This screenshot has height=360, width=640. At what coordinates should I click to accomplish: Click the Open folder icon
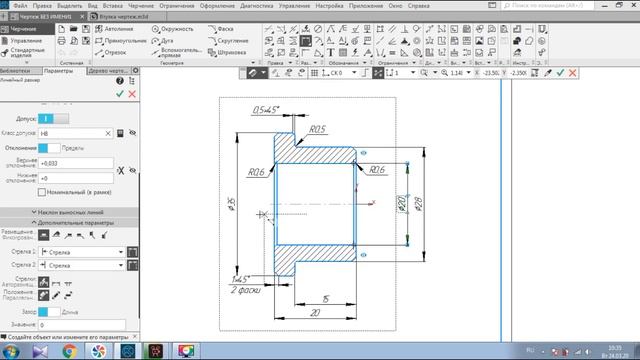coord(73,29)
